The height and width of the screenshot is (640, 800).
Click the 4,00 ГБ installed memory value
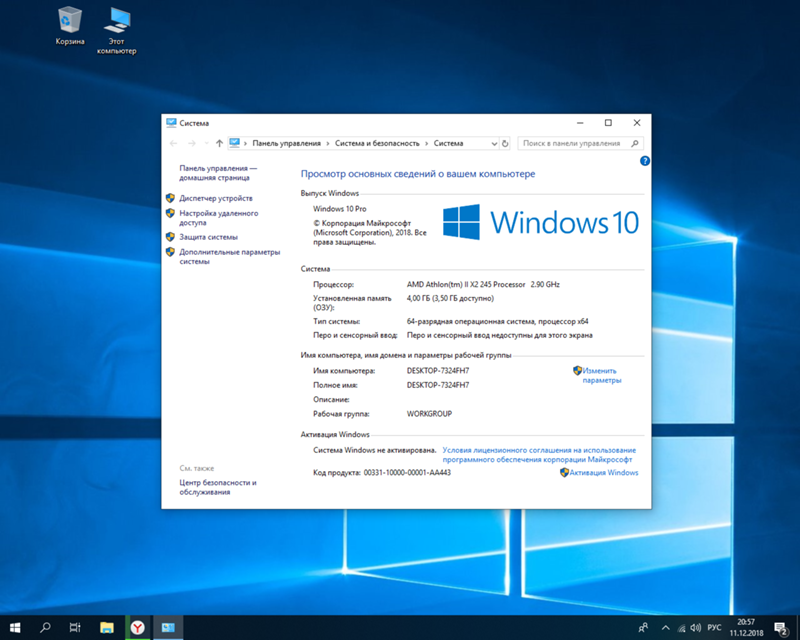coord(450,298)
